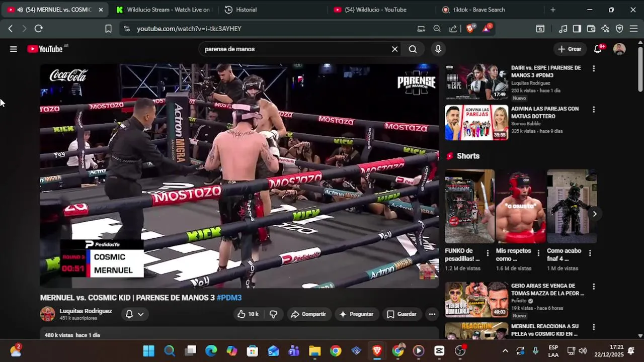Open options for Como acabo fnaf short

coord(590,253)
